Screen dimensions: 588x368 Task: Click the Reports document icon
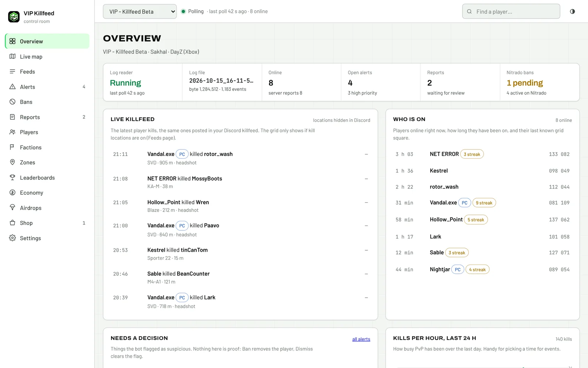pyautogui.click(x=12, y=117)
